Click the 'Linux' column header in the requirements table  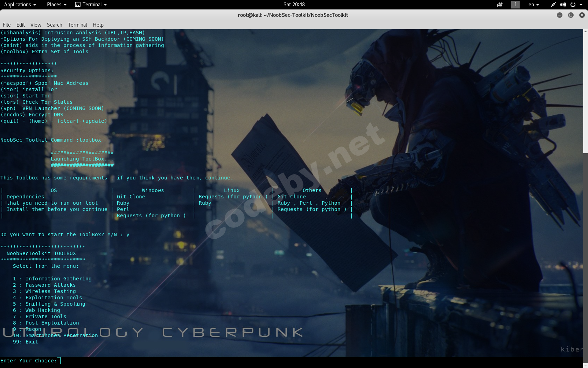[232, 190]
